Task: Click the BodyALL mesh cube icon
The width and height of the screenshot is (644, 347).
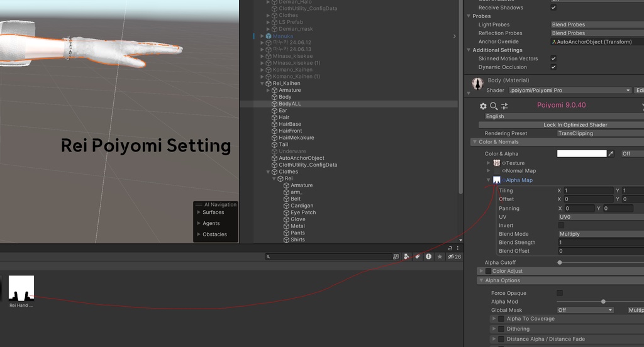Action: tap(274, 104)
